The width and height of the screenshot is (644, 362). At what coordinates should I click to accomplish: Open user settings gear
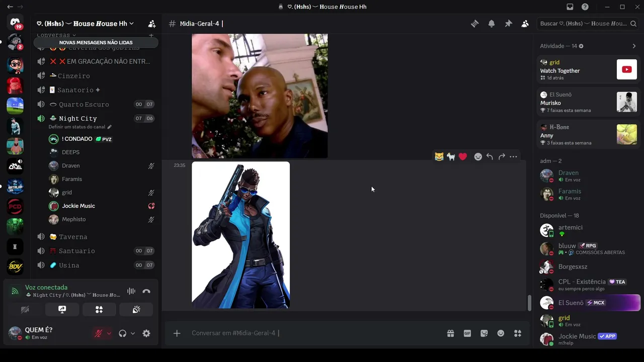pos(146,333)
